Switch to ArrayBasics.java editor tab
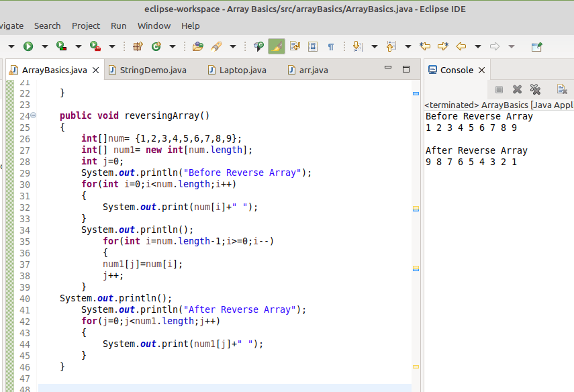The width and height of the screenshot is (574, 392). [54, 70]
